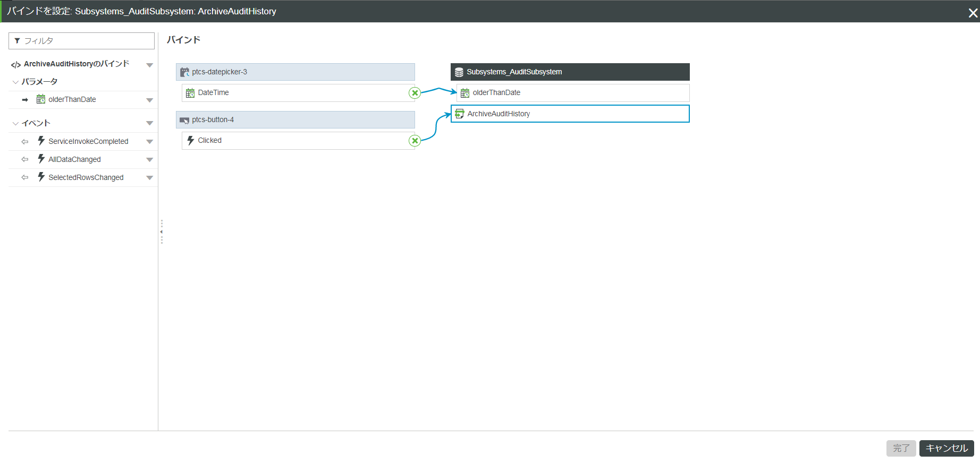Click the イベント section label

coord(36,123)
